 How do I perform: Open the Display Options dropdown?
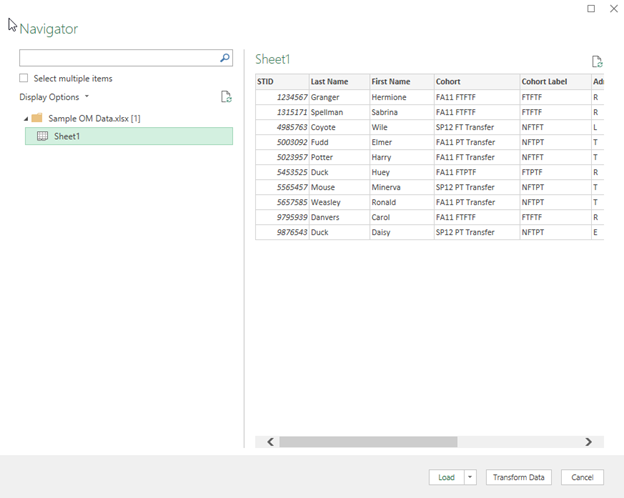(54, 97)
